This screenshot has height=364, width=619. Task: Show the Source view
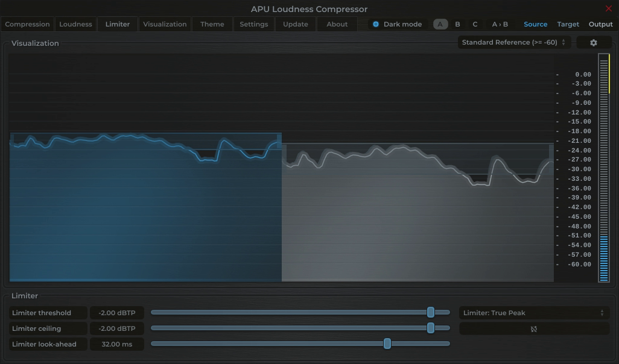[x=535, y=24]
